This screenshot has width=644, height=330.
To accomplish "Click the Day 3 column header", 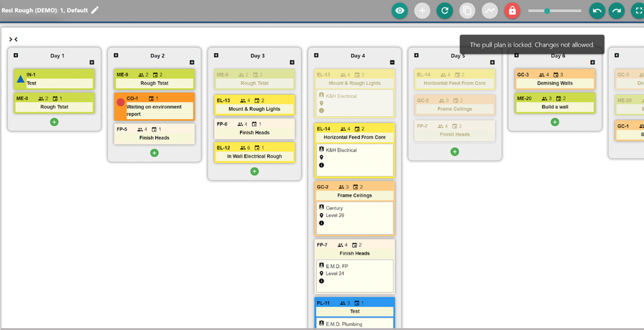I will click(x=257, y=56).
